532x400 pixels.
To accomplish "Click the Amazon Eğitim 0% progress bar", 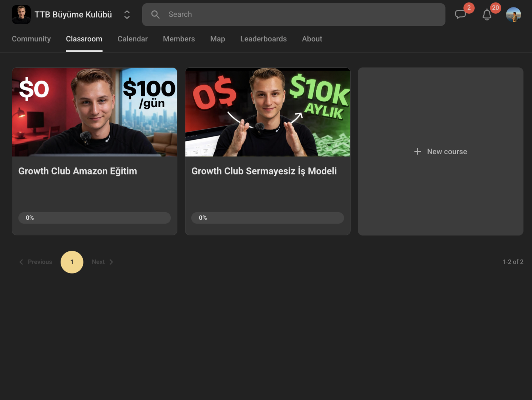I will pos(95,218).
